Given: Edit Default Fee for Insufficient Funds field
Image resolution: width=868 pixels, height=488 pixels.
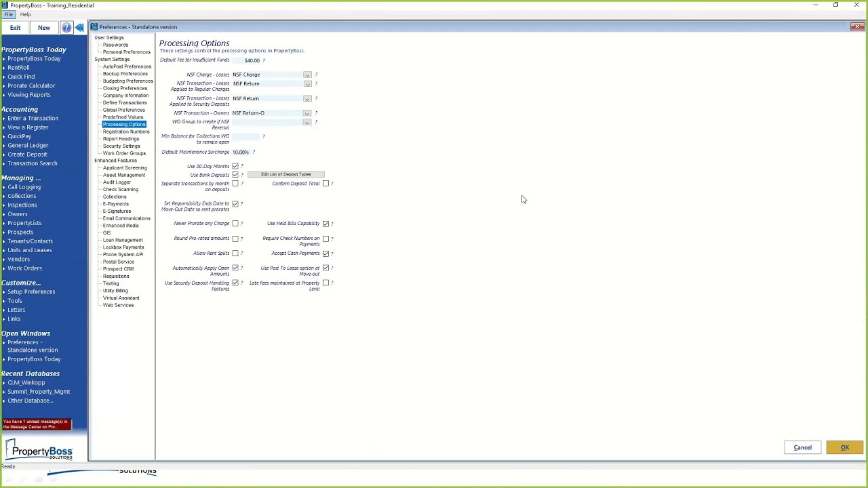Looking at the screenshot, I should [x=246, y=60].
